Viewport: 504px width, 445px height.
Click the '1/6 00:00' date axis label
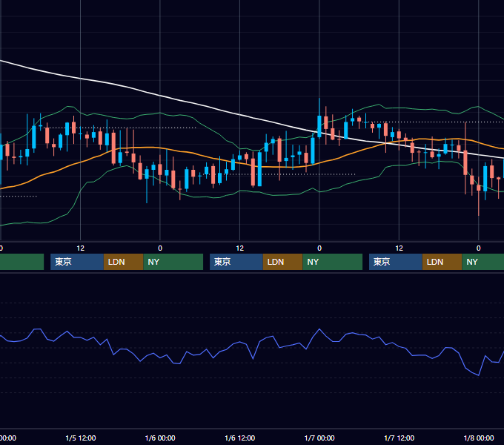tap(160, 438)
